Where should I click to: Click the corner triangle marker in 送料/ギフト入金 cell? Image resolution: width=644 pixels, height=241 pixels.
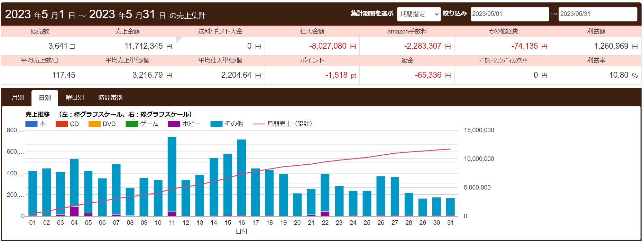[x=178, y=39]
